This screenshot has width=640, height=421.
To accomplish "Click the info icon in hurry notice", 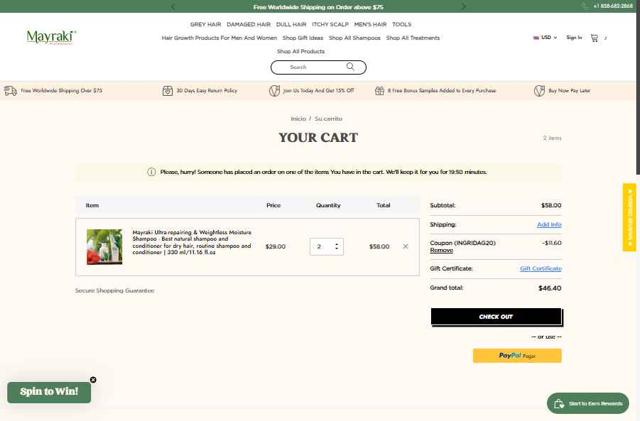I will tap(151, 172).
